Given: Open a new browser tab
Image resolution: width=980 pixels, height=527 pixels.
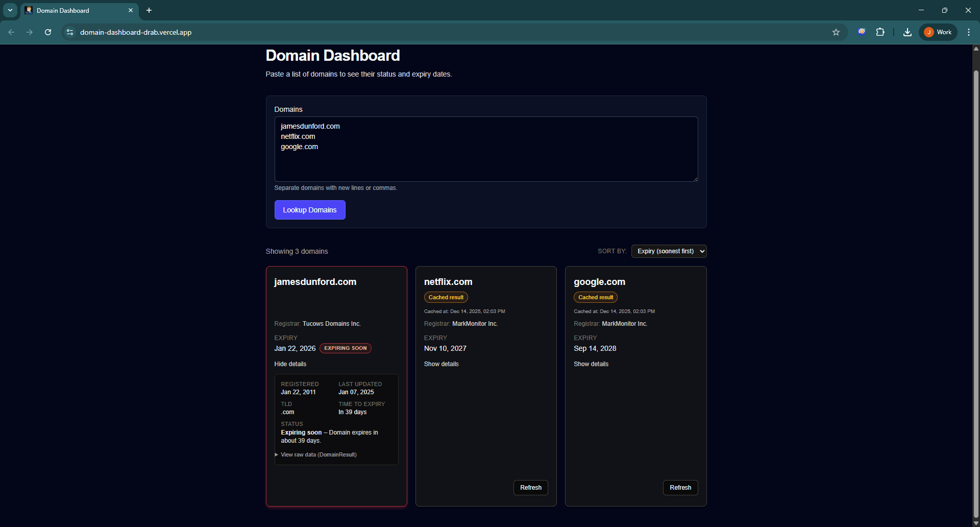Looking at the screenshot, I should pyautogui.click(x=149, y=10).
